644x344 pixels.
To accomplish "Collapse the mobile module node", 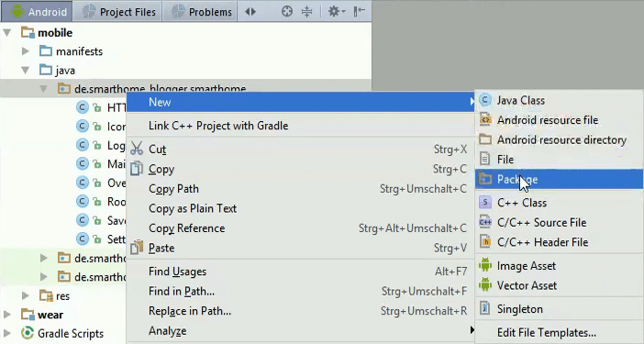I will 7,32.
